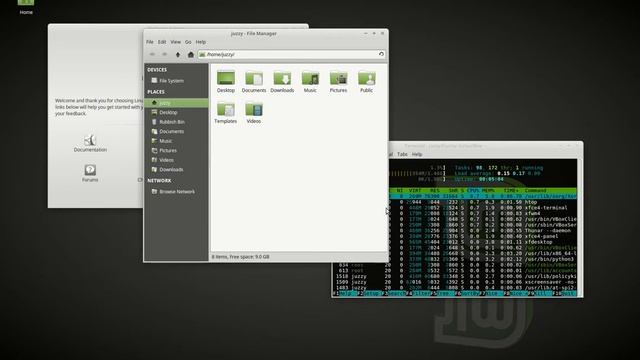
Task: Select the xfwm4 process row in htop
Action: point(483,213)
